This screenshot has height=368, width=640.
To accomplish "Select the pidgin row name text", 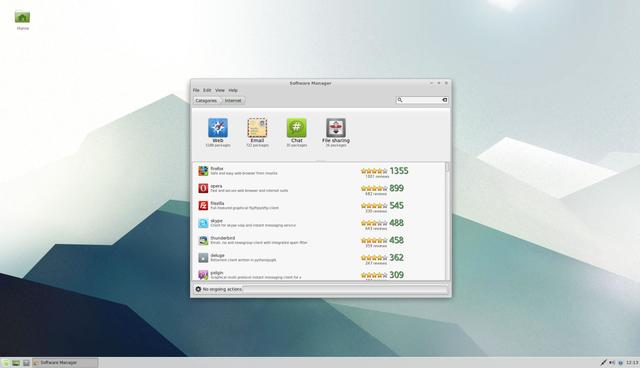I will [x=217, y=273].
